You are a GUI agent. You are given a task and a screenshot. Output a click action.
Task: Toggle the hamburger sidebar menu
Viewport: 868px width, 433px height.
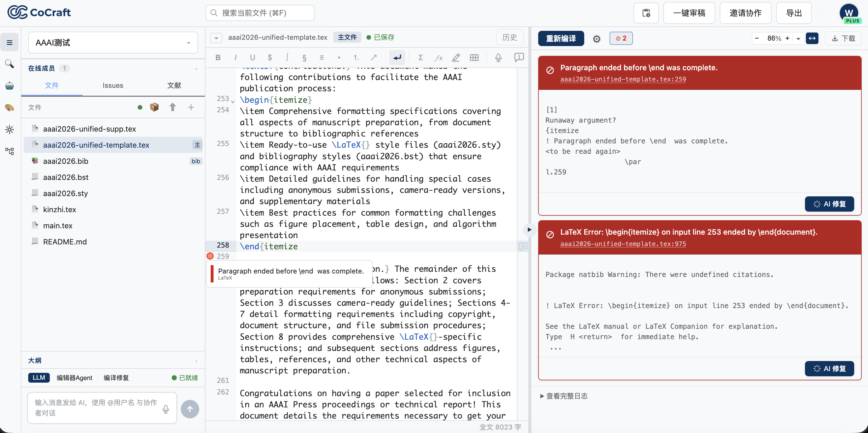[x=9, y=42]
